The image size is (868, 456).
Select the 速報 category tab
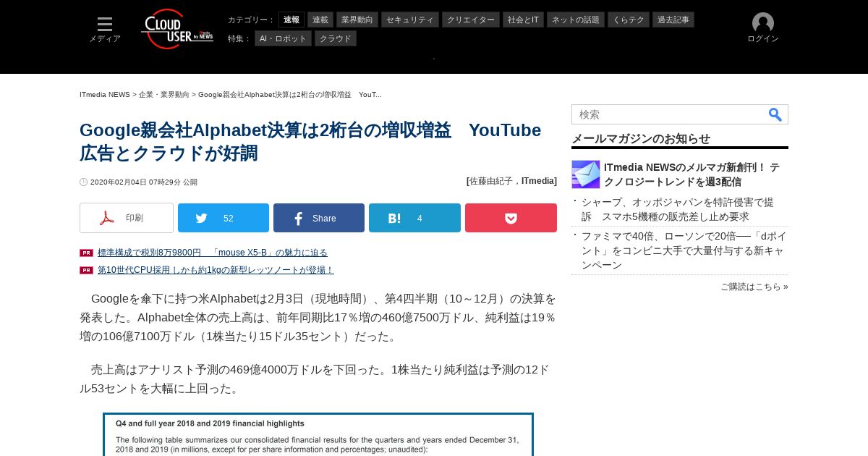pos(292,20)
